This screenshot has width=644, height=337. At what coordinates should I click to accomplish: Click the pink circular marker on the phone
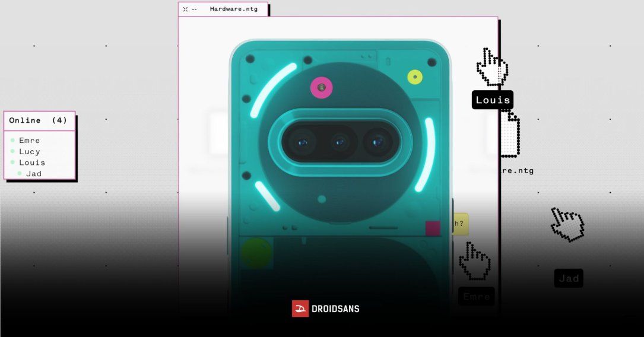322,88
